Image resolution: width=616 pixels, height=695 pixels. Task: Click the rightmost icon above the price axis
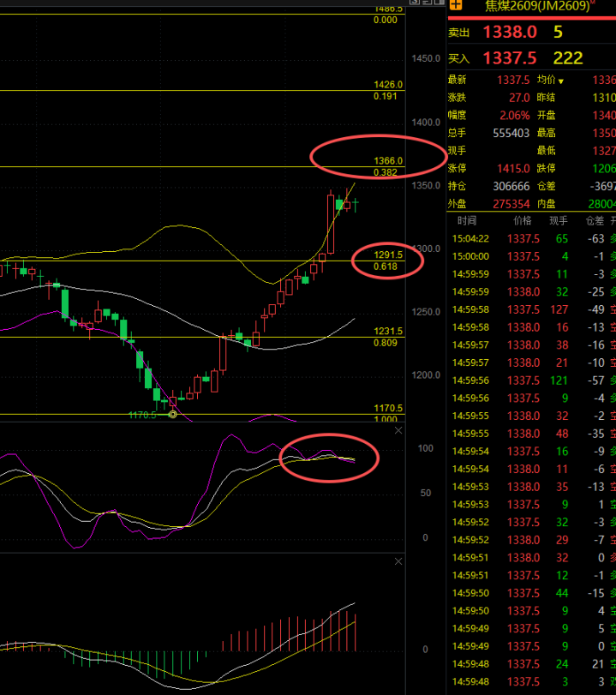click(x=440, y=3)
